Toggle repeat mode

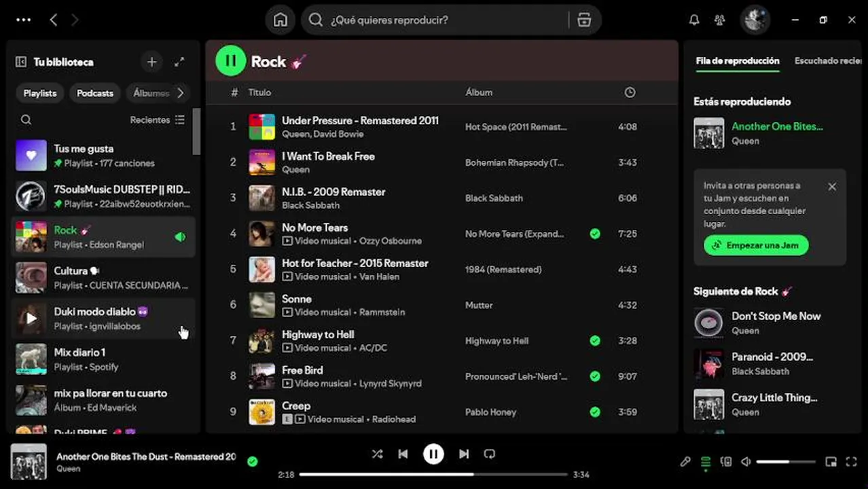tap(489, 454)
